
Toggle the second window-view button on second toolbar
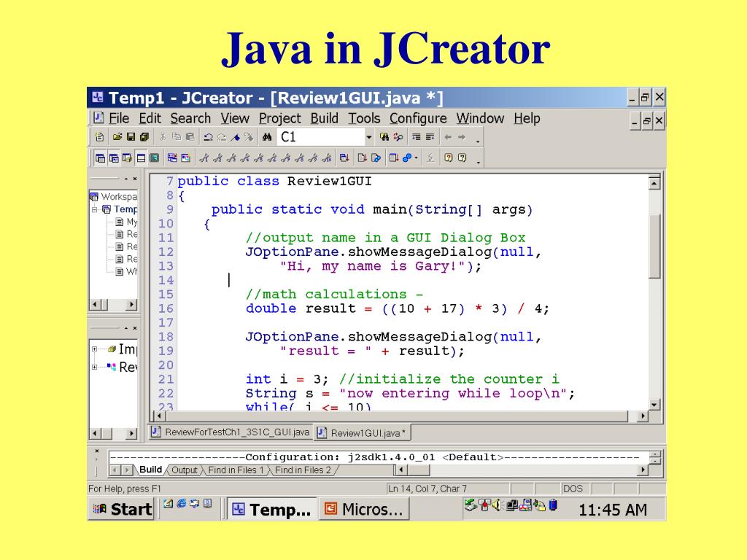point(114,158)
